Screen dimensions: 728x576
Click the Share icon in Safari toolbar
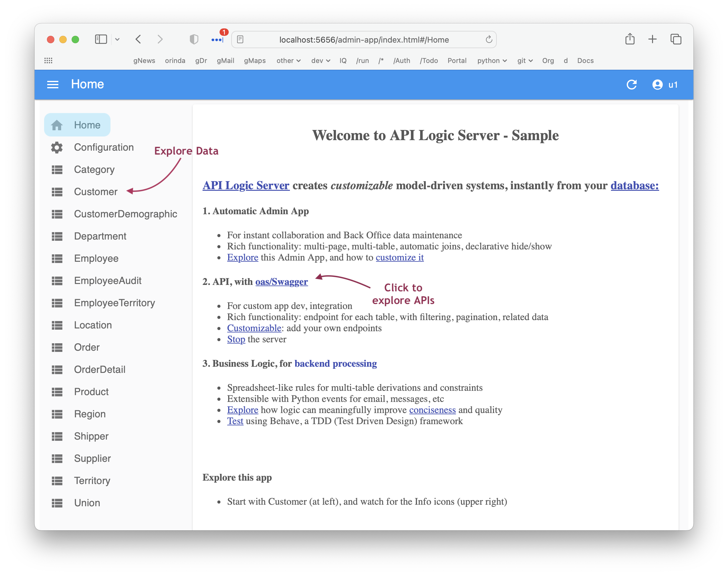630,40
